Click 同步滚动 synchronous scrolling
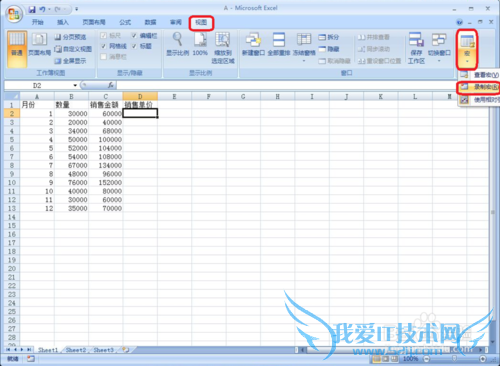 [374, 49]
